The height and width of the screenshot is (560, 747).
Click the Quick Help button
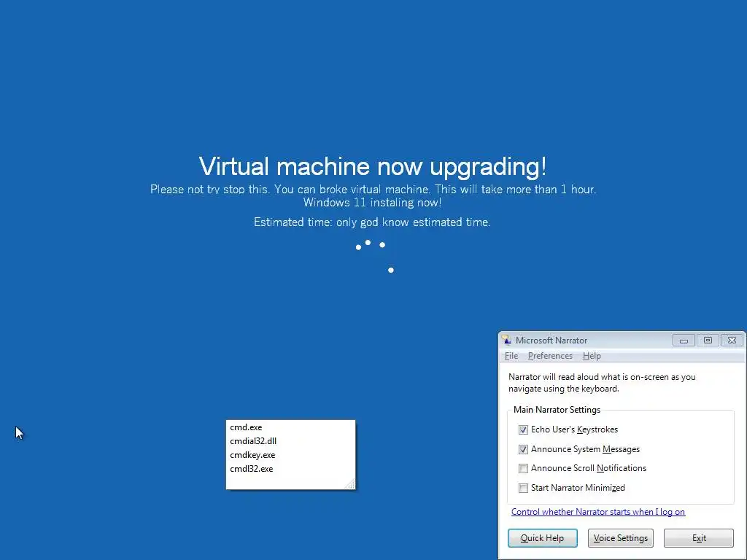542,538
